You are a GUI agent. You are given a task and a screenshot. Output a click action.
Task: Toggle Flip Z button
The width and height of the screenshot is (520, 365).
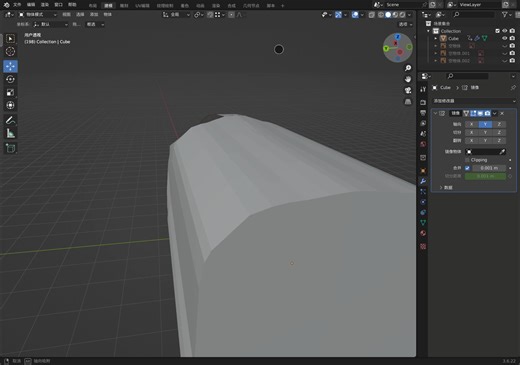click(x=499, y=141)
